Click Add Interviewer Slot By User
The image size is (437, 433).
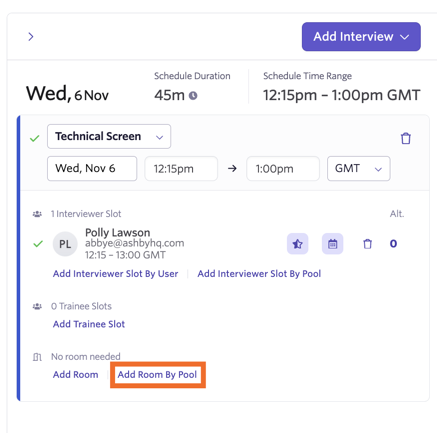tap(115, 274)
